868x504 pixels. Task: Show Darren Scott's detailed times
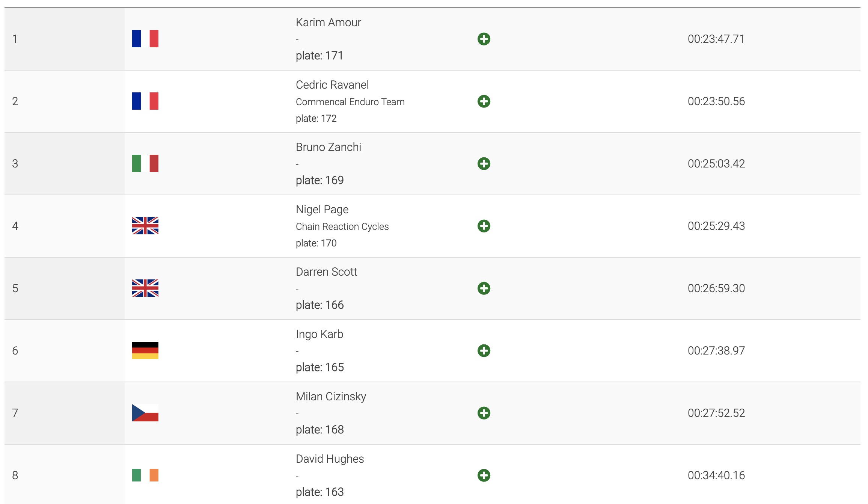click(484, 288)
